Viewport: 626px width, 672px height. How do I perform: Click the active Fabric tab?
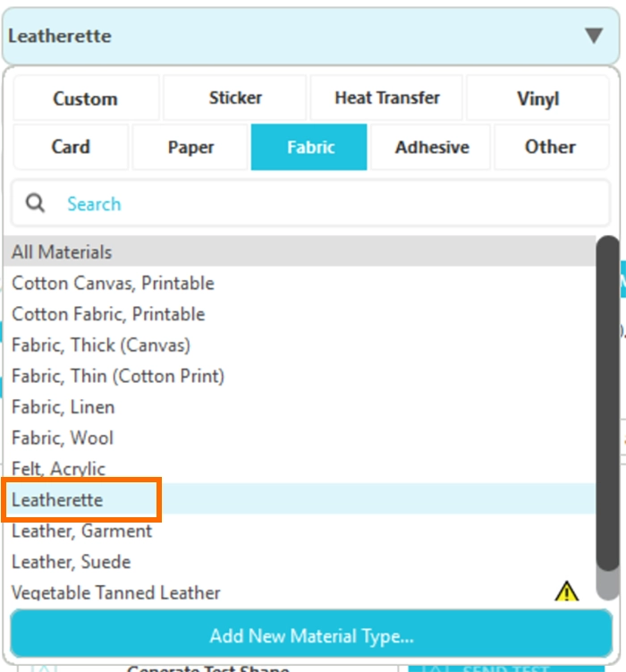[309, 147]
